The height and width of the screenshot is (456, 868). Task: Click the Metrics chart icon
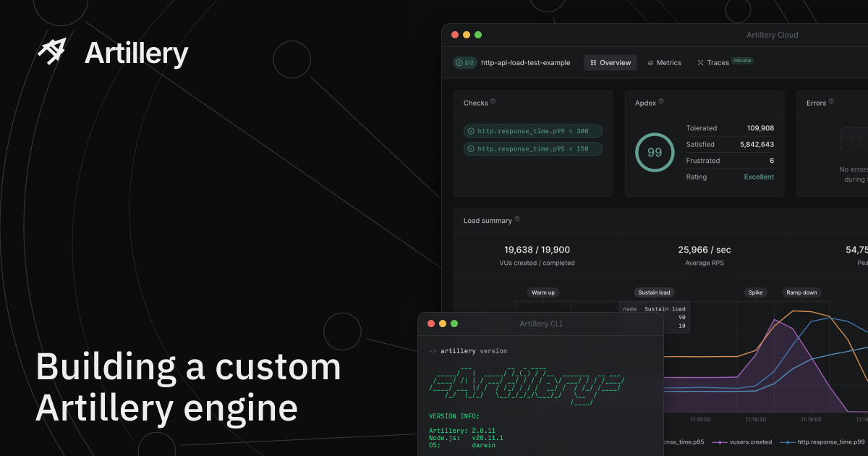(x=650, y=62)
